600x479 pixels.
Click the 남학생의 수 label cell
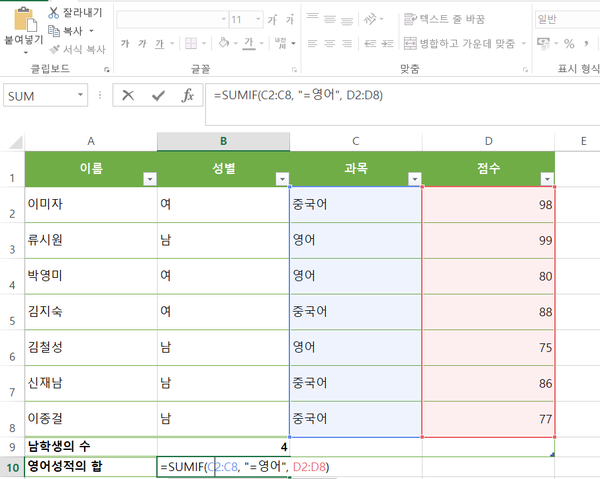91,446
